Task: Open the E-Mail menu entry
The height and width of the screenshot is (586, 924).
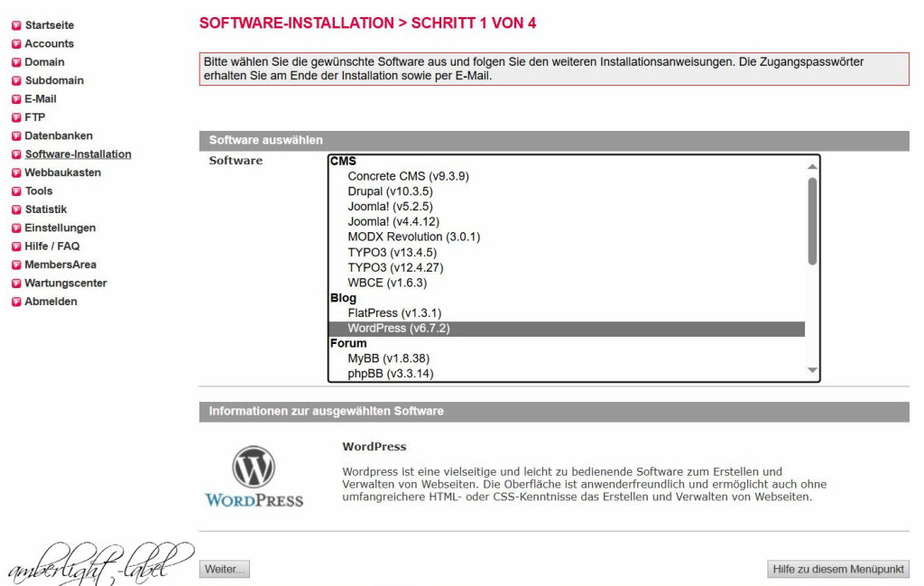Action: (40, 99)
